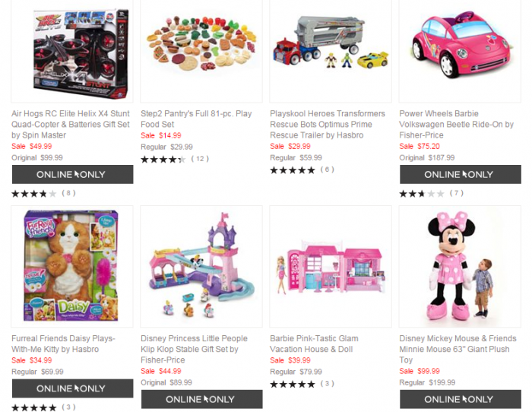Viewport: 532px width, 412px height.
Task: Click Online Only badge under Barbie Beetle
Action: [461, 174]
